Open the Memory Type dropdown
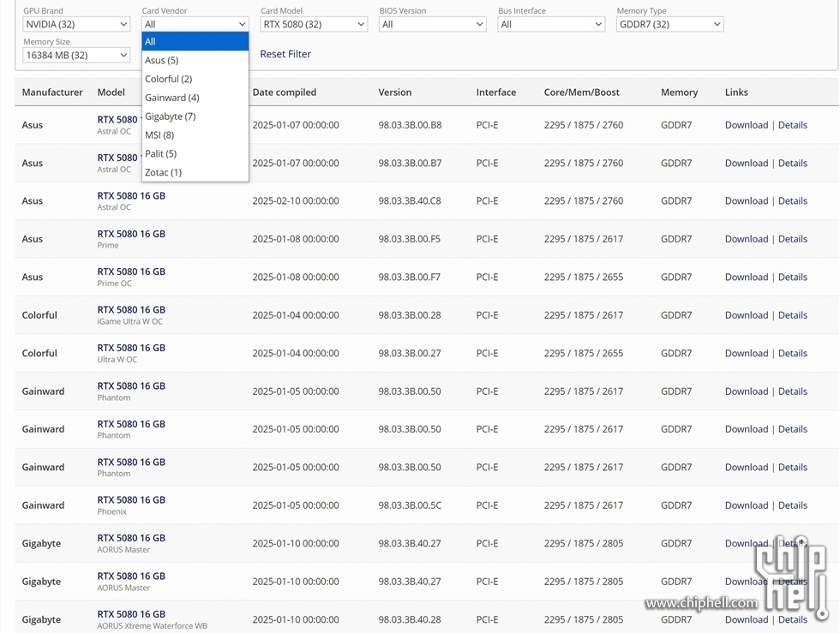This screenshot has height=633, width=840. [669, 24]
